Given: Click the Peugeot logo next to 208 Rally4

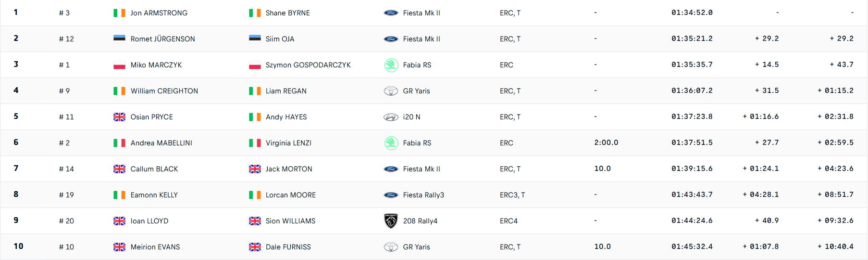Looking at the screenshot, I should tap(391, 221).
